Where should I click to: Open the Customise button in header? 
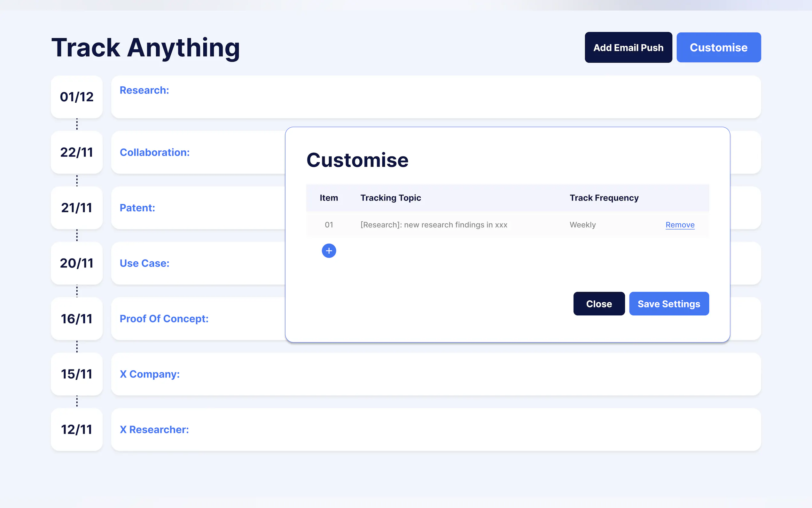click(x=718, y=47)
